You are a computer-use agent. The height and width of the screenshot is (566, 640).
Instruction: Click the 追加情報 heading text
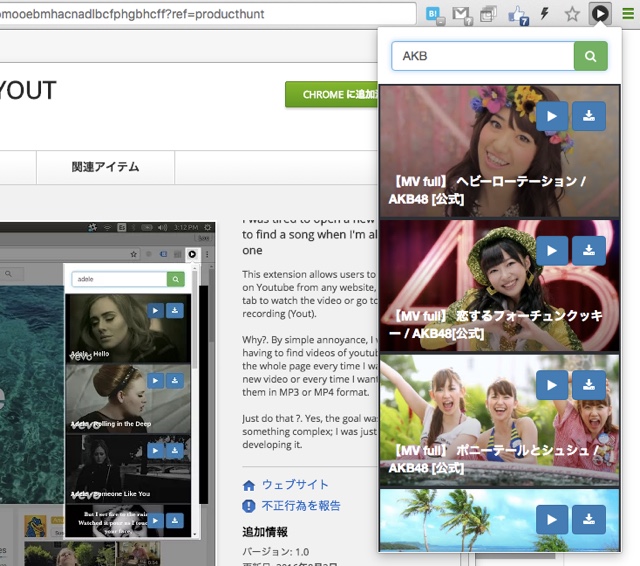click(265, 532)
